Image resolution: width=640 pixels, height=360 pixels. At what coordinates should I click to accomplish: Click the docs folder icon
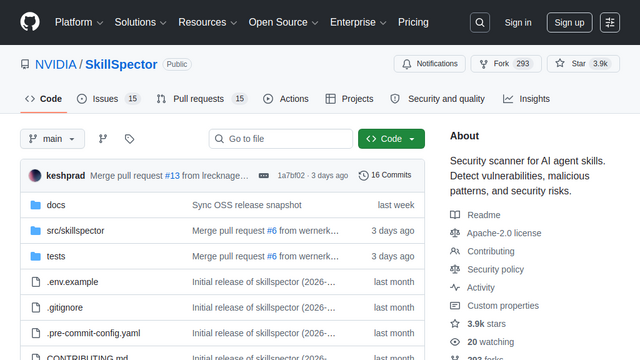36,205
